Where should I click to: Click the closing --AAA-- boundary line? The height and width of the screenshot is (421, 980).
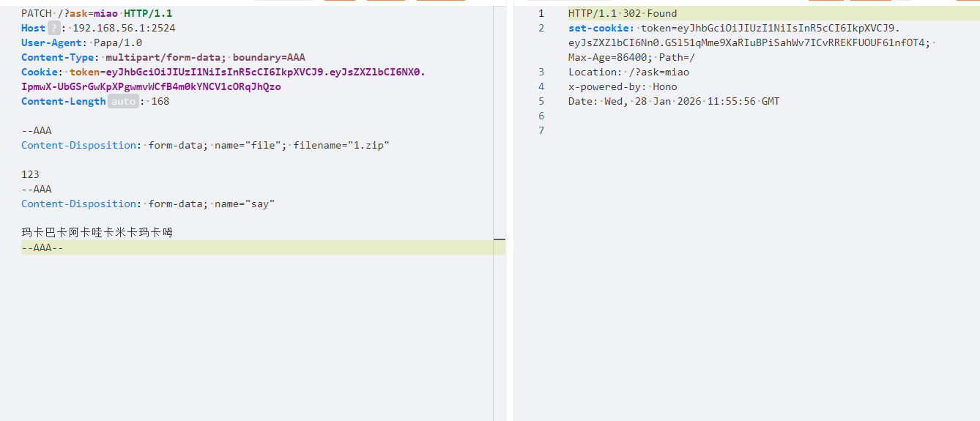point(42,247)
